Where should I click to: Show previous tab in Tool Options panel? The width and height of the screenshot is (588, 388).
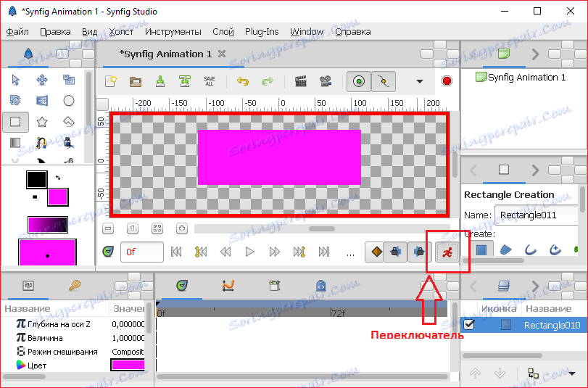(473, 170)
